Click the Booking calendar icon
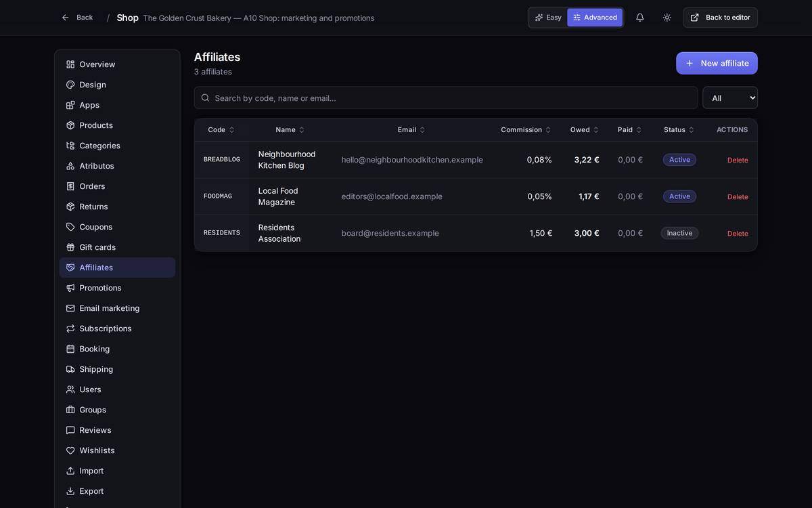Screen dimensions: 812x508 click(70, 349)
